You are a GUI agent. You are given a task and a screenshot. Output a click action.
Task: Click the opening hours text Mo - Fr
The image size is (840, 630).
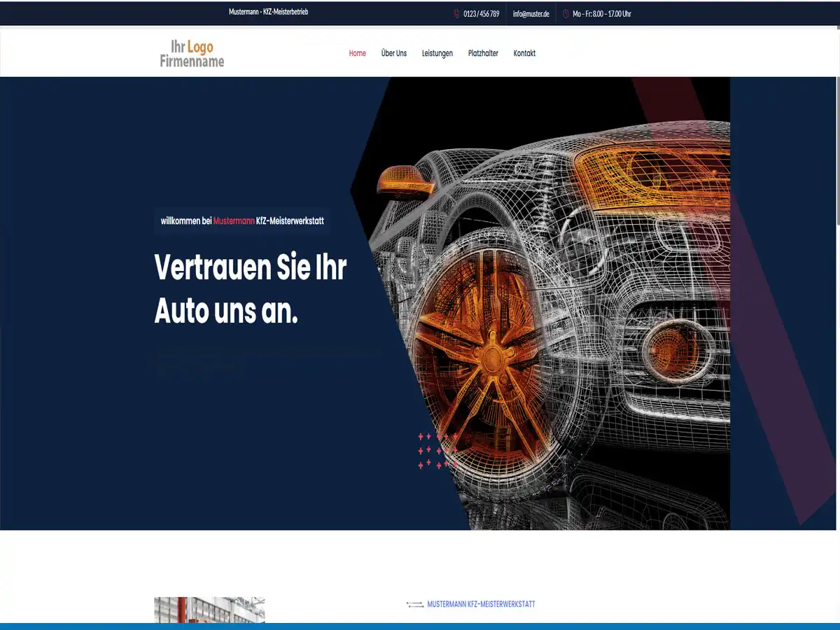(601, 13)
